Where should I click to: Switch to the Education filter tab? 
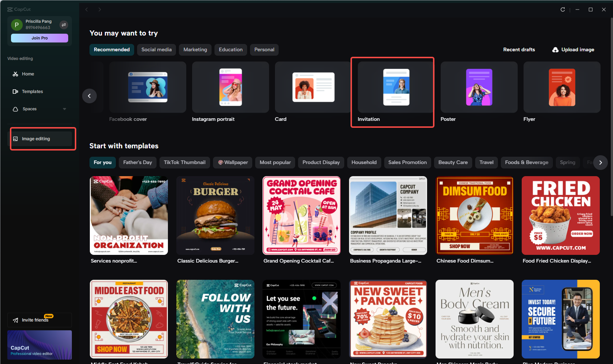click(x=230, y=49)
